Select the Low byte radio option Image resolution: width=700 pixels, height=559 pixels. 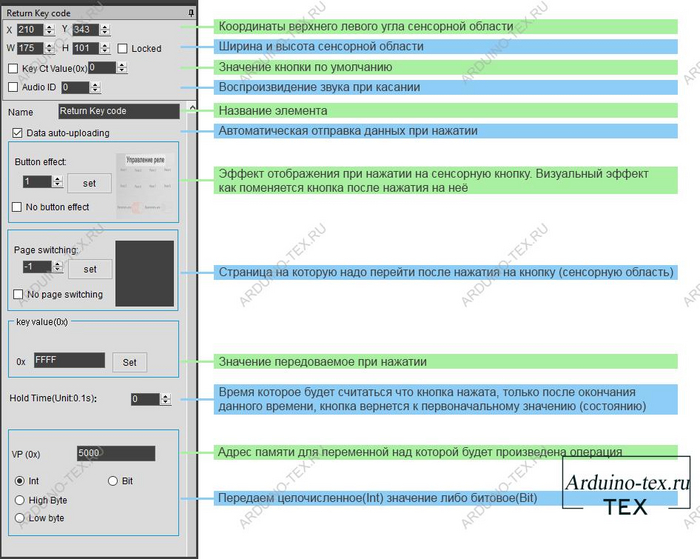pyautogui.click(x=20, y=517)
